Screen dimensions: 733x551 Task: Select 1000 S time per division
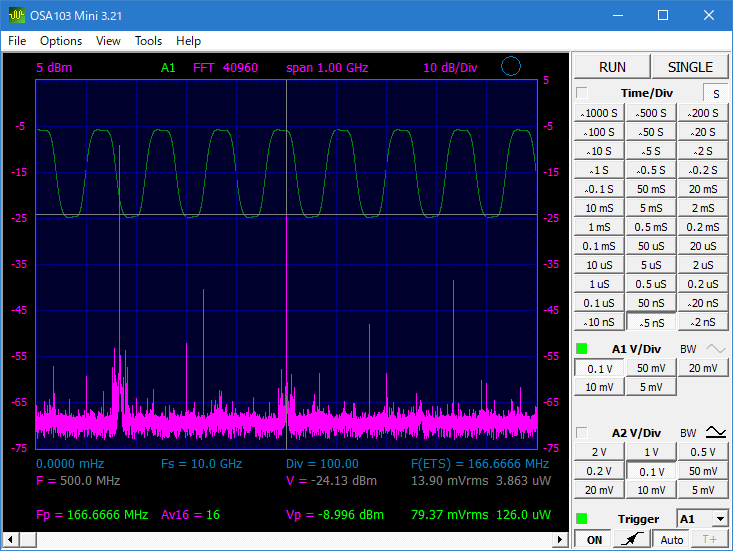coord(599,113)
